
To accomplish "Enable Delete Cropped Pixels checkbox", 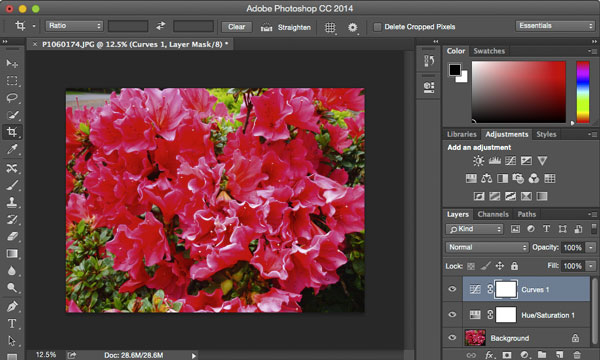I will tap(377, 27).
